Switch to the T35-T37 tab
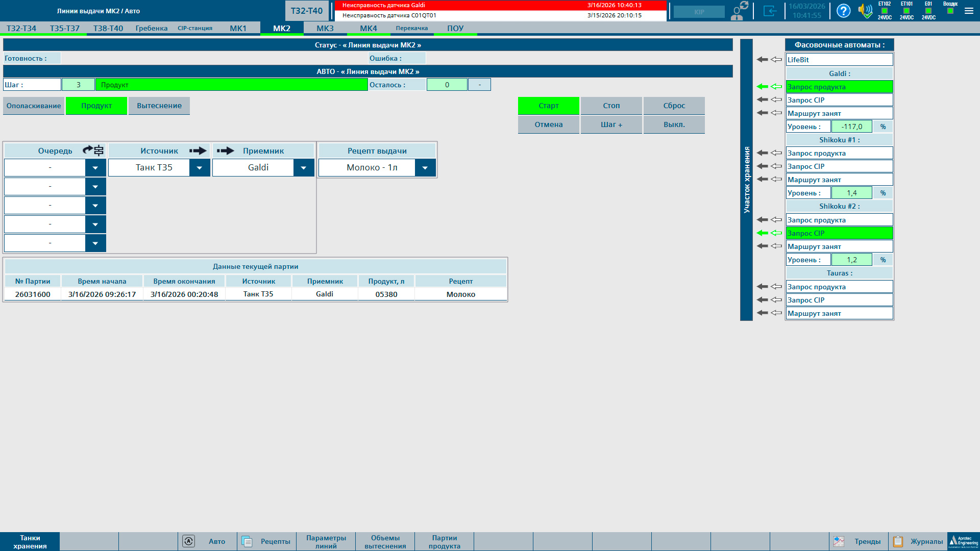The width and height of the screenshot is (980, 551). 65,28
